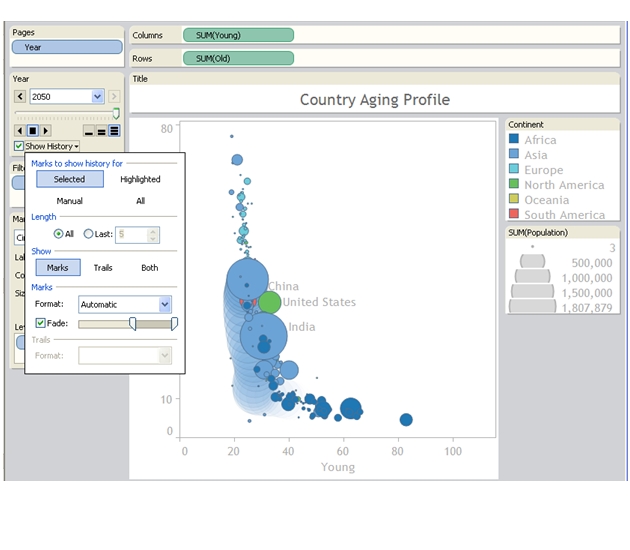Select Oceania color swatch in legend
The width and height of the screenshot is (630, 550).
(513, 198)
